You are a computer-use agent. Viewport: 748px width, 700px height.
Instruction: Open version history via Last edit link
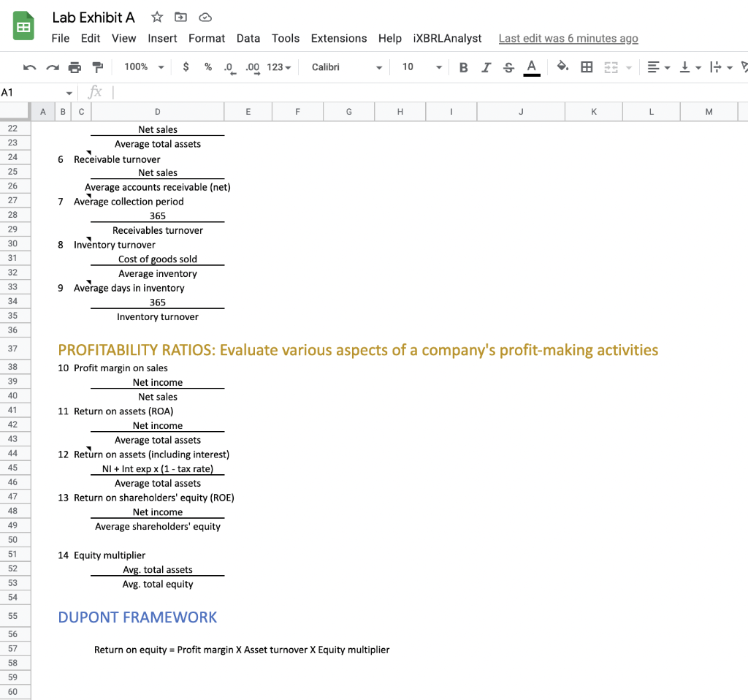point(568,38)
